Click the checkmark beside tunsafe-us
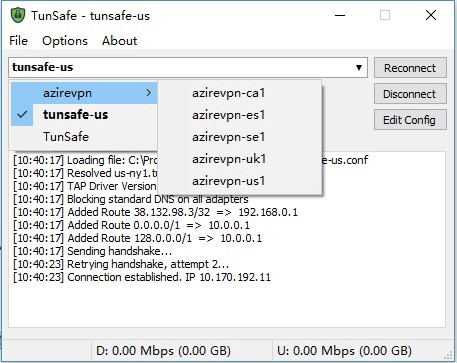The width and height of the screenshot is (457, 363). point(22,115)
